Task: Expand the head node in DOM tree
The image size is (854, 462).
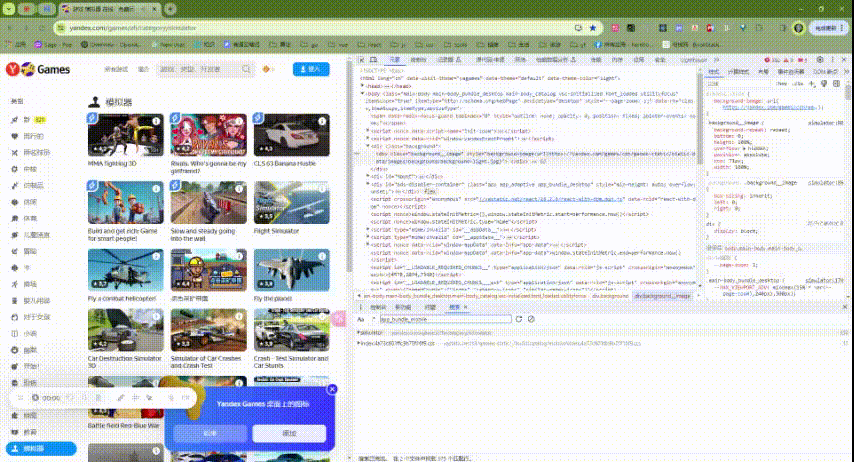Action: (x=363, y=86)
